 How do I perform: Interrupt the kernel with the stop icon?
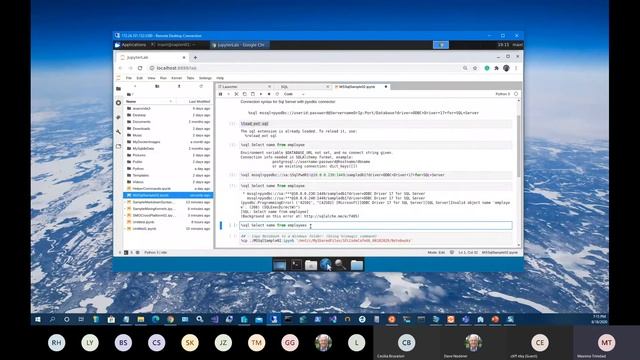click(269, 94)
